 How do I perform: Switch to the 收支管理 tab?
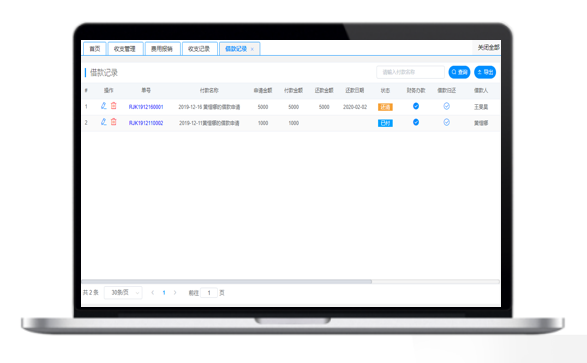coord(125,49)
